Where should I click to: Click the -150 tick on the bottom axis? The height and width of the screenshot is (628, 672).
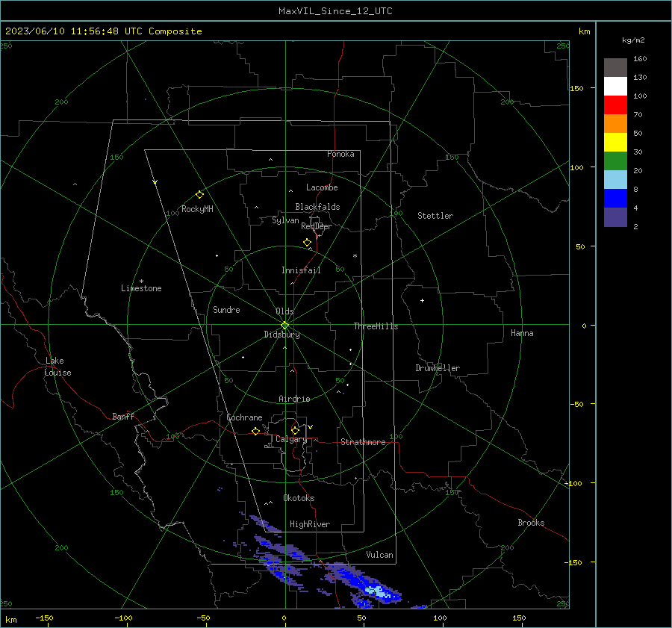point(44,618)
